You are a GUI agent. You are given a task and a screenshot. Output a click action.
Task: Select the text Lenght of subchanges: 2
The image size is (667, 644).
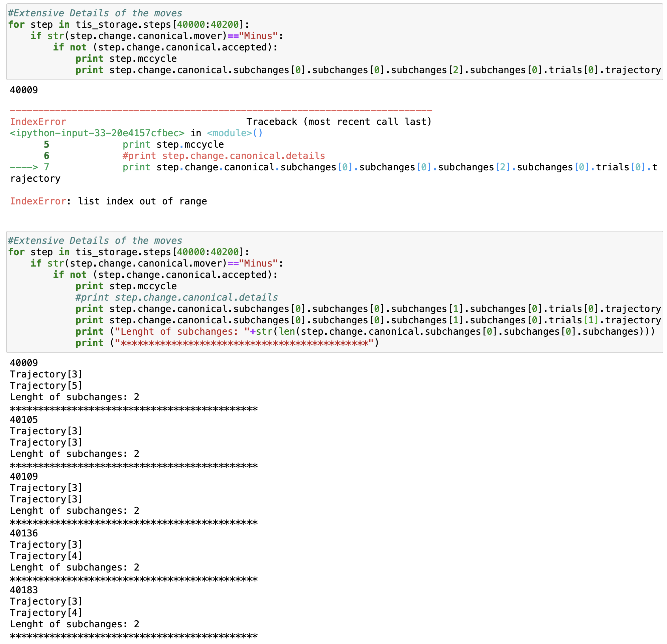(x=74, y=397)
